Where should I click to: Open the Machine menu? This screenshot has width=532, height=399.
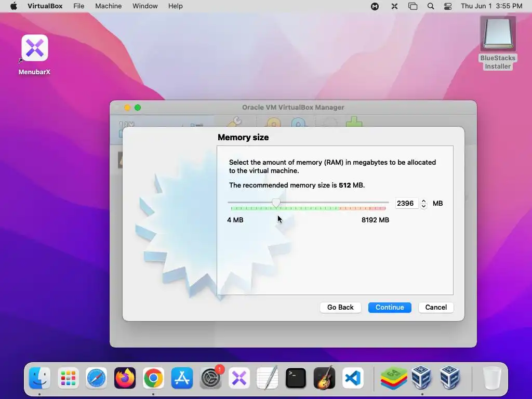tap(108, 6)
